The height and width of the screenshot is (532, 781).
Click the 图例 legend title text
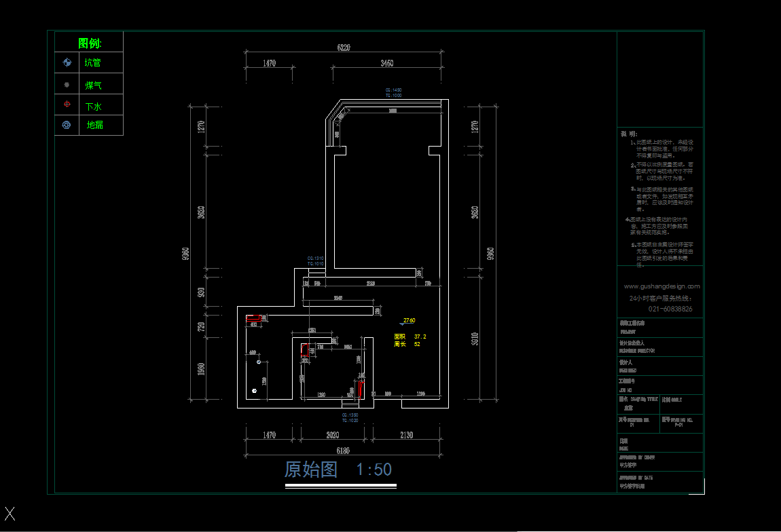point(89,43)
